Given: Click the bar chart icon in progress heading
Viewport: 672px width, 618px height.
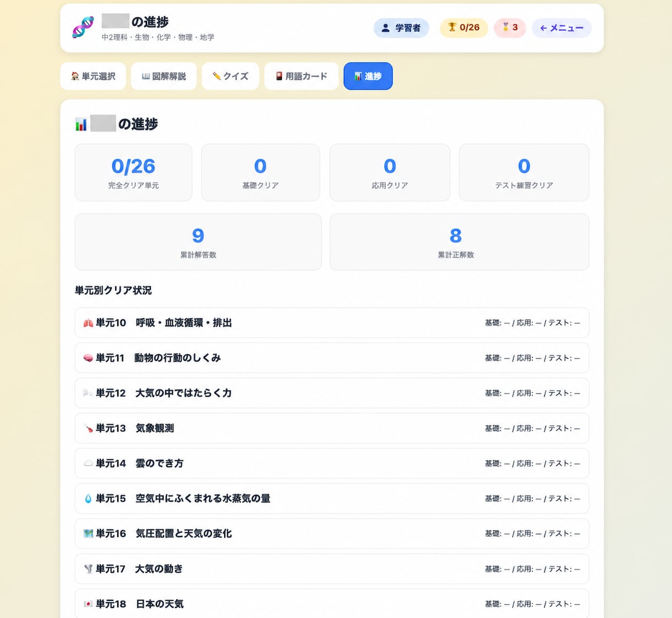Looking at the screenshot, I should (81, 124).
